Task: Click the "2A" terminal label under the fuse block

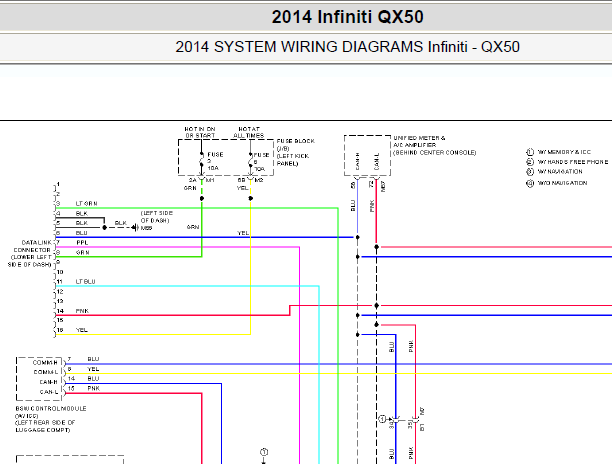Action: [193, 180]
